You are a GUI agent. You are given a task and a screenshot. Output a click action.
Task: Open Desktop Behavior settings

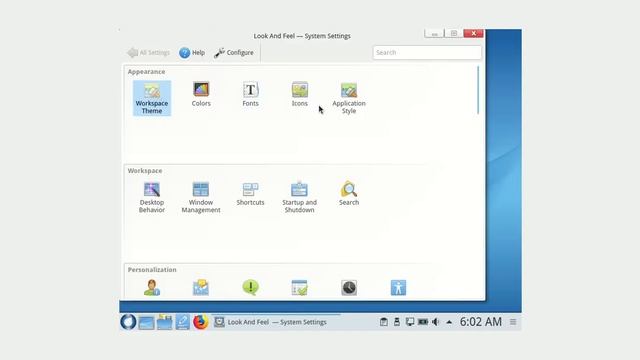(x=152, y=197)
